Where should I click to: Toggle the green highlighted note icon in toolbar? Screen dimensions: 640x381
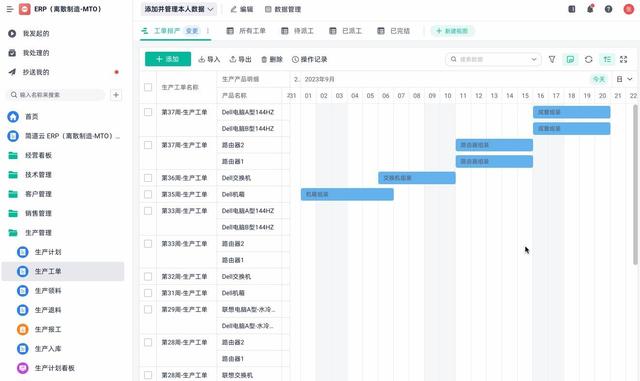[570, 59]
